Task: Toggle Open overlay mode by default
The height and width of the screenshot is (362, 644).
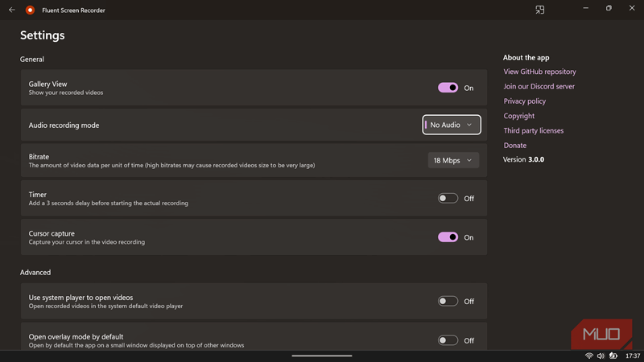Action: coord(448,340)
